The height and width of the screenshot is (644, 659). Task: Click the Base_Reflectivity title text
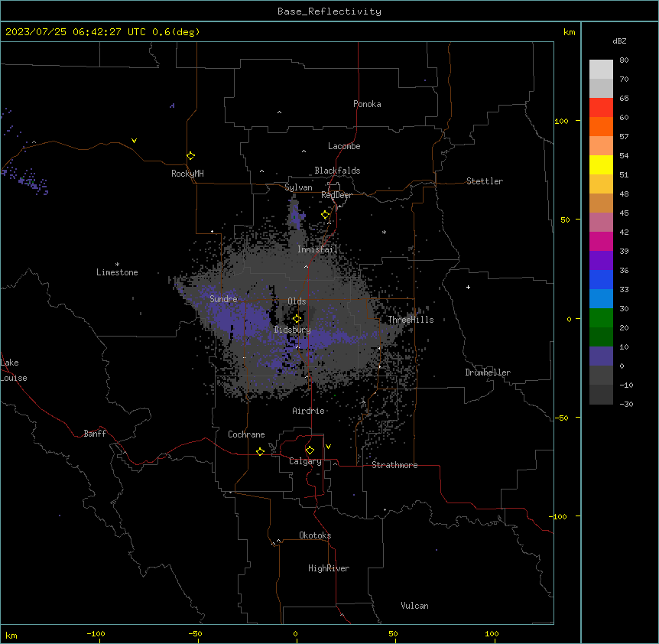tap(329, 11)
